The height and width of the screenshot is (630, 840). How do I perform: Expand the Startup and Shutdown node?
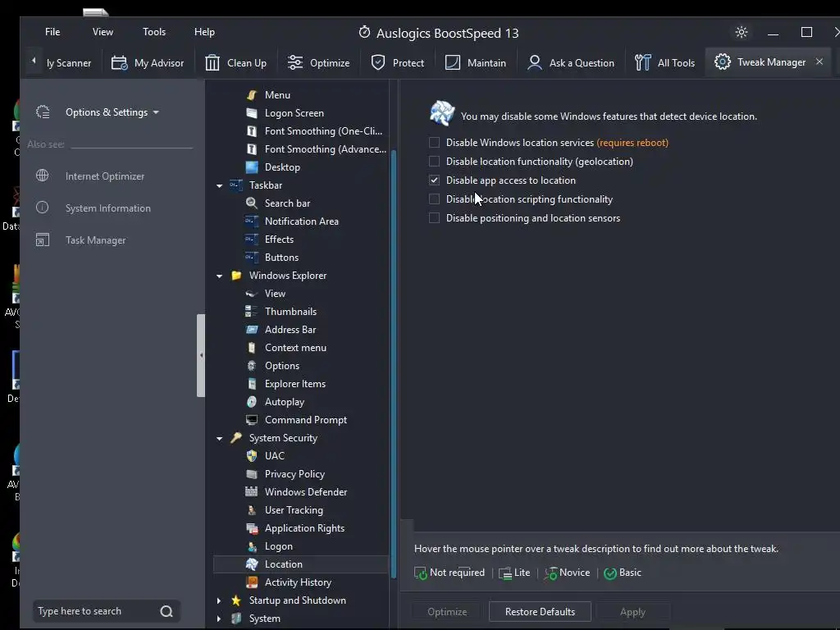pyautogui.click(x=218, y=600)
